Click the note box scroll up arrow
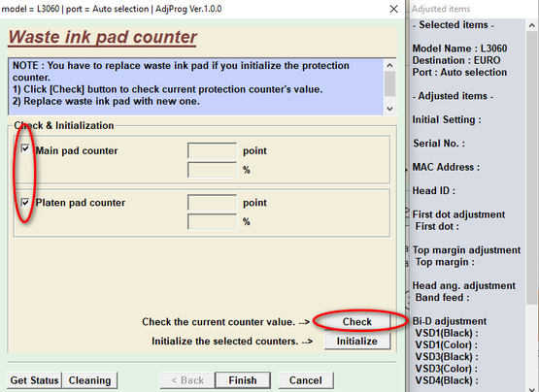 [x=389, y=65]
